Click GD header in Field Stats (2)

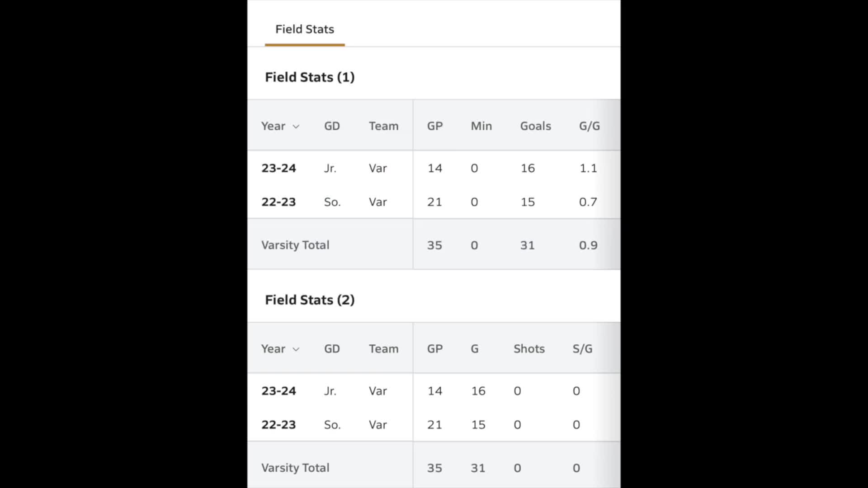[x=332, y=349]
